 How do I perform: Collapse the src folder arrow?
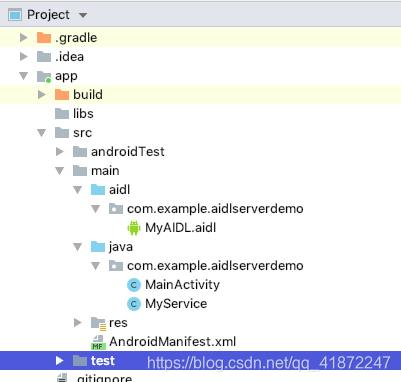(x=41, y=133)
